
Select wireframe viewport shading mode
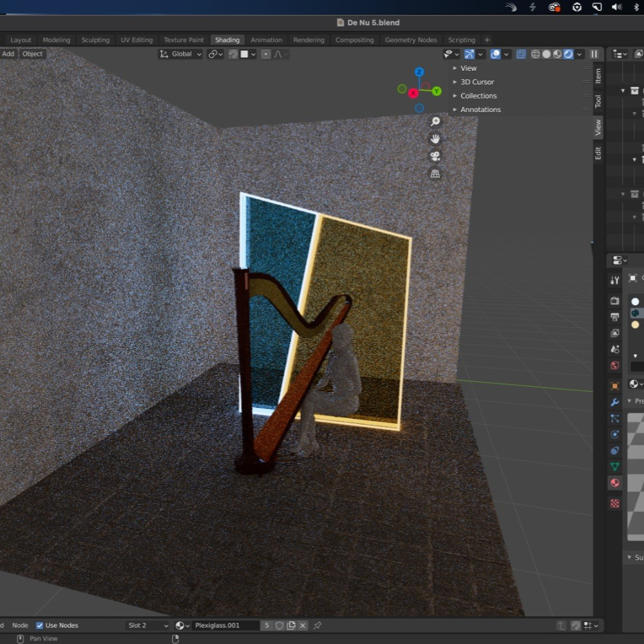pos(535,54)
